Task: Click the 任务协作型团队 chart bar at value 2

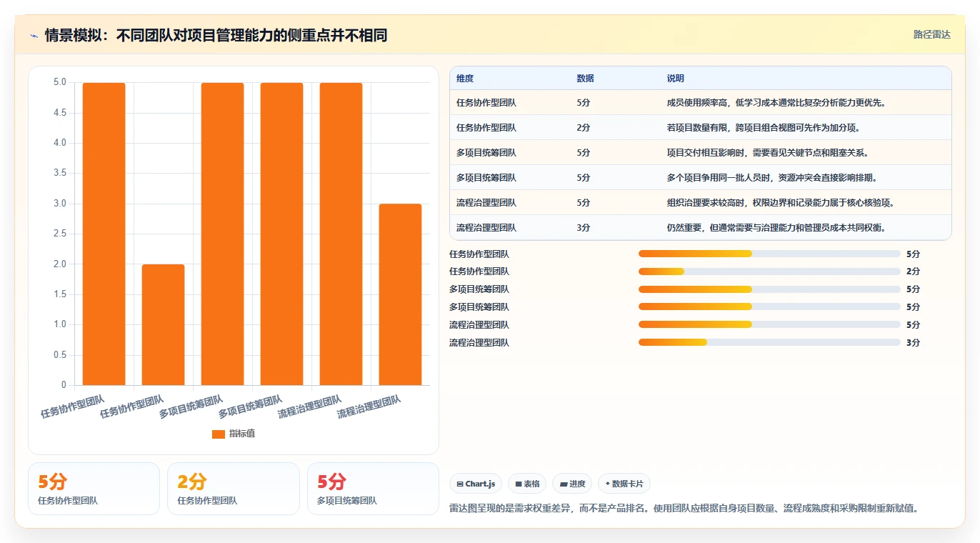Action: [x=164, y=325]
